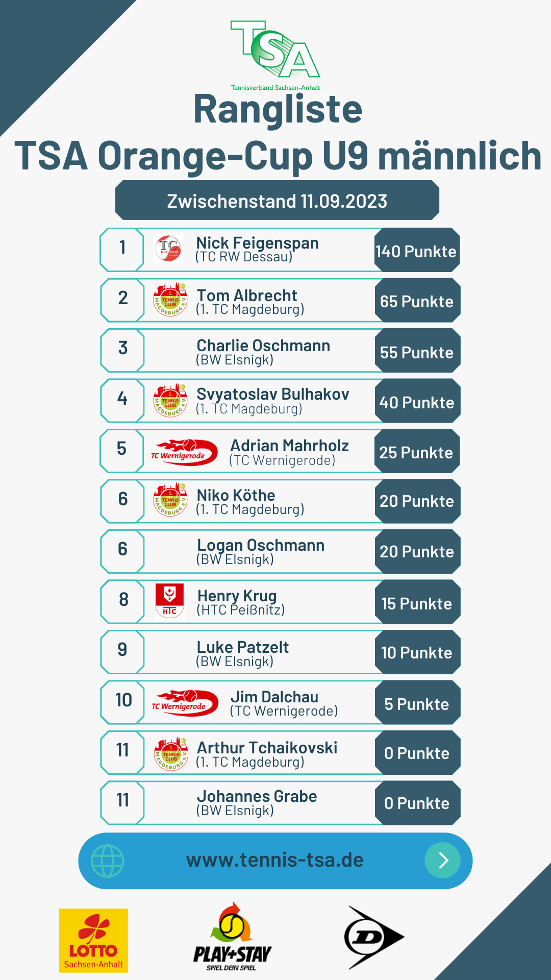Click the Magdeburg logo beside Arthur Tchaikovski
The width and height of the screenshot is (551, 980).
click(x=171, y=753)
